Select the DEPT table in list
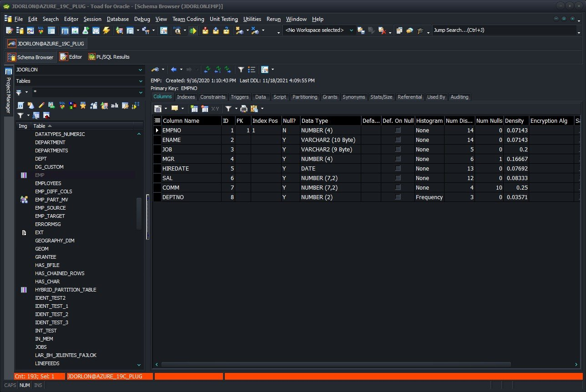This screenshot has width=586, height=392. click(40, 159)
